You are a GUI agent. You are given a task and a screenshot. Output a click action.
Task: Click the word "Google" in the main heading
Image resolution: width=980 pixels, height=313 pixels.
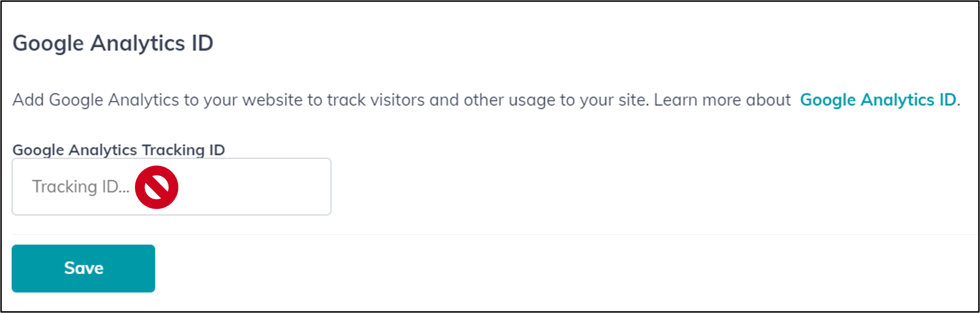(48, 43)
